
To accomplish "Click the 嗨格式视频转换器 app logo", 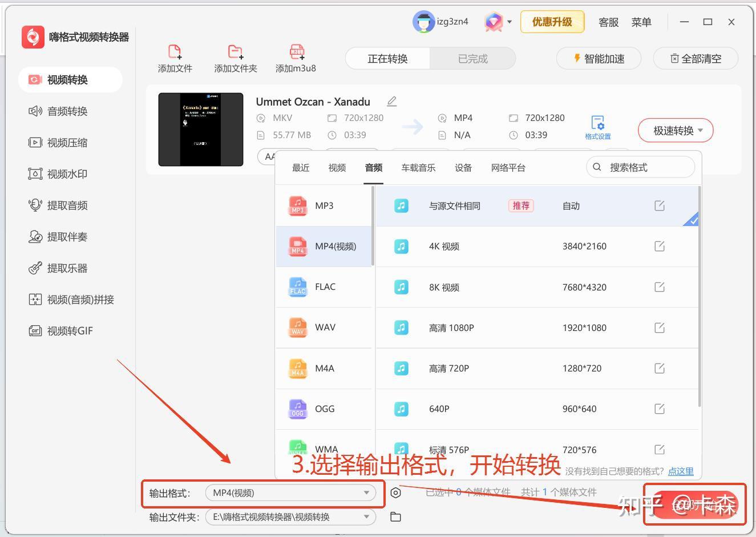I will tap(33, 37).
